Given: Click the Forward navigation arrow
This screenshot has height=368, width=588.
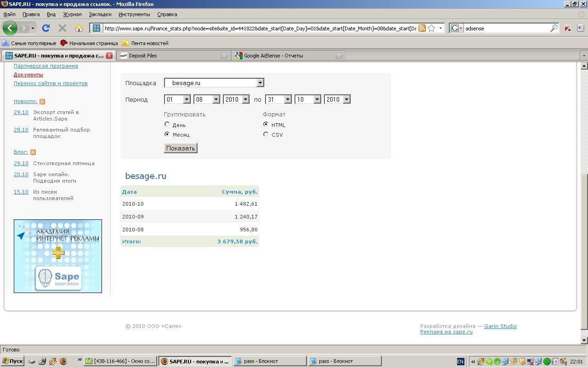Looking at the screenshot, I should pos(23,28).
